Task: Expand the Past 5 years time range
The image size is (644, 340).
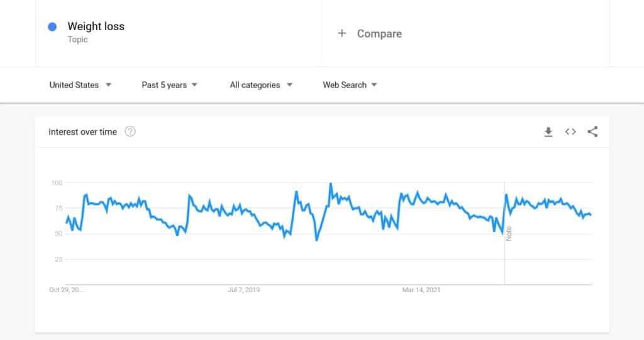Action: click(x=169, y=85)
